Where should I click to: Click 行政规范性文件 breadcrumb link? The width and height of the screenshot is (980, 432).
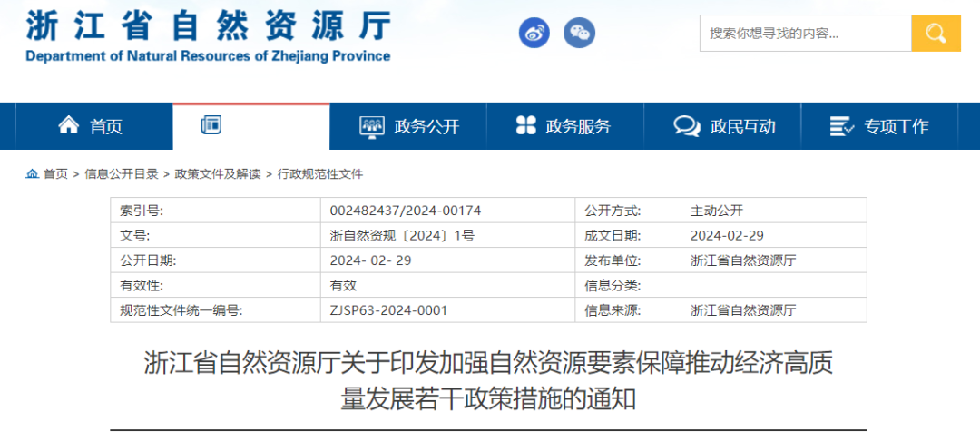point(320,173)
